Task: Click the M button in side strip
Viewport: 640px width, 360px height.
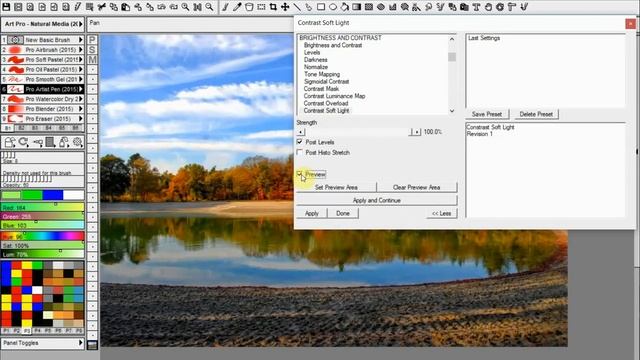Action: (92, 60)
